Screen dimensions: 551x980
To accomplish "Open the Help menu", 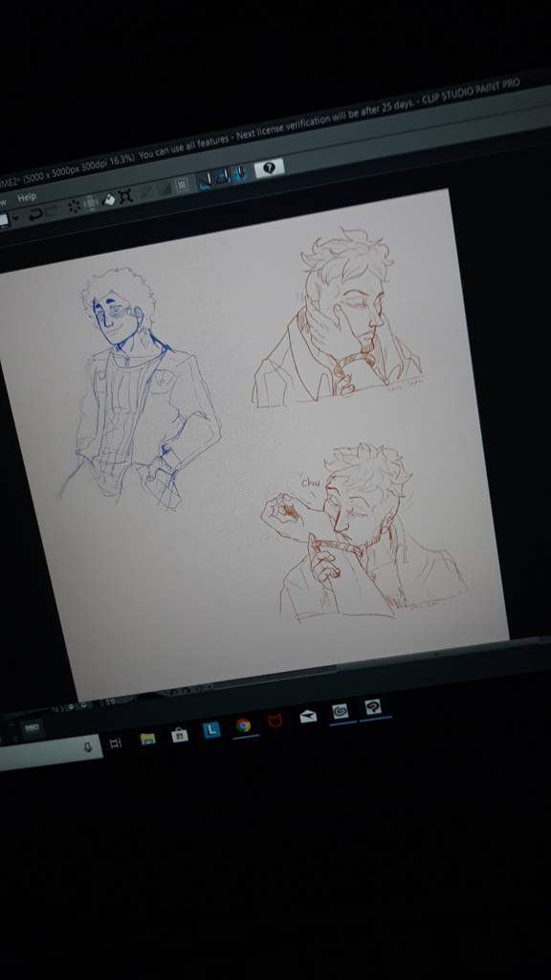I will click(x=27, y=197).
